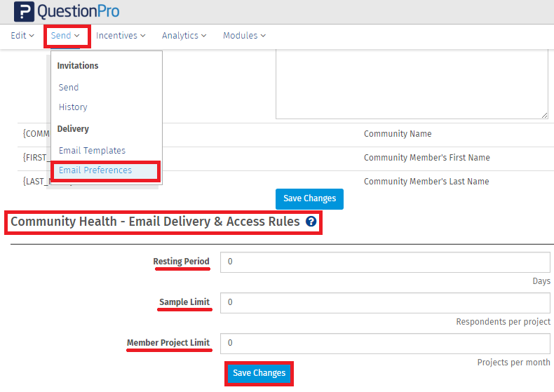Image resolution: width=554 pixels, height=392 pixels.
Task: Click Community Member's Last Name text
Action: [x=426, y=182]
